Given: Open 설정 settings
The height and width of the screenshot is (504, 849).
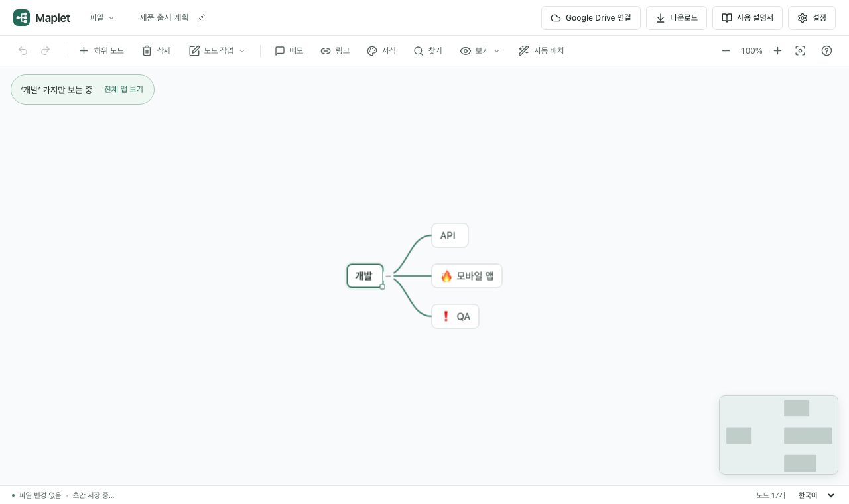Looking at the screenshot, I should (x=812, y=18).
